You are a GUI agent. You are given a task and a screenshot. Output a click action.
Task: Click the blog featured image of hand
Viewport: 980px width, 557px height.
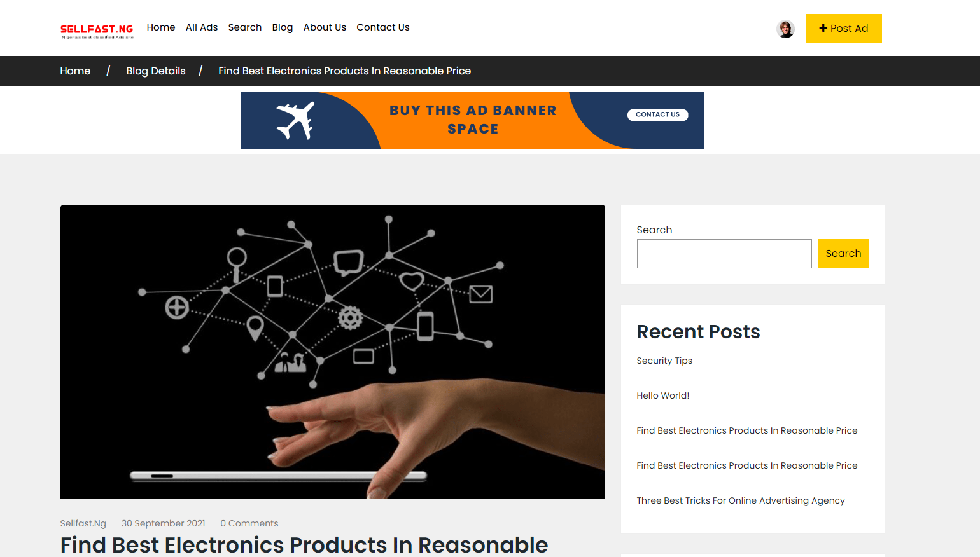click(x=333, y=352)
